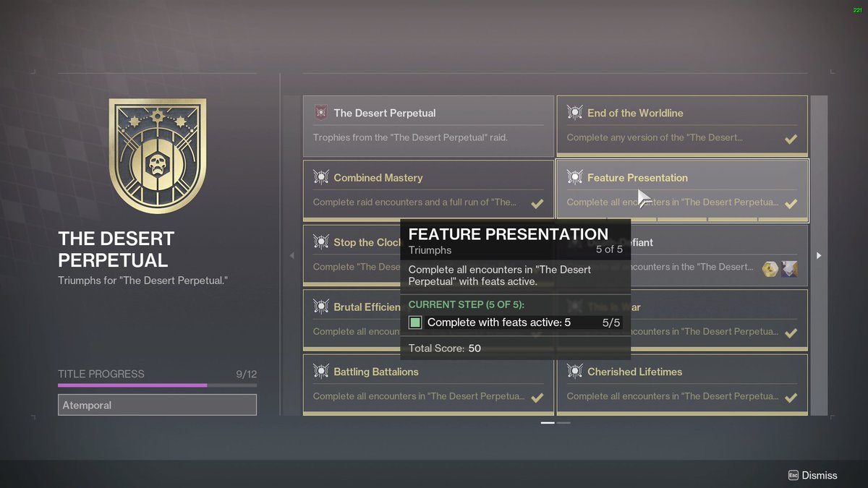Dismiss the triumphs screen

coord(812,475)
